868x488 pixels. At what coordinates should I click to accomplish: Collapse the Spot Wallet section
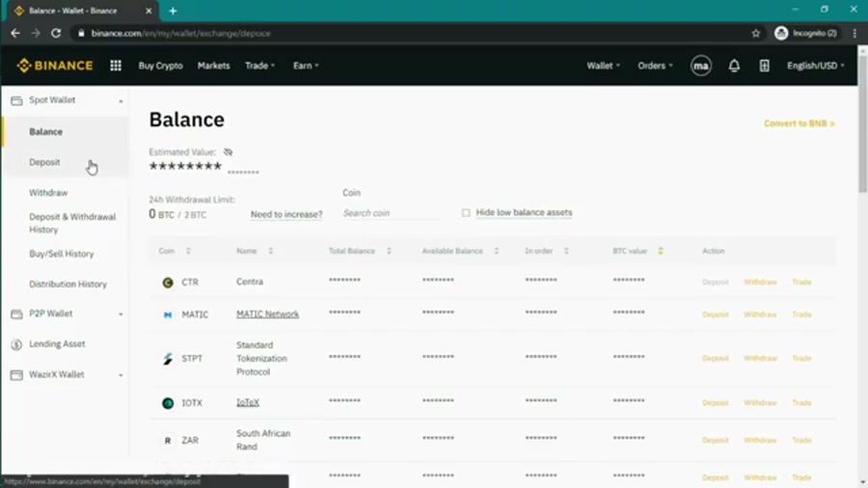tap(121, 101)
